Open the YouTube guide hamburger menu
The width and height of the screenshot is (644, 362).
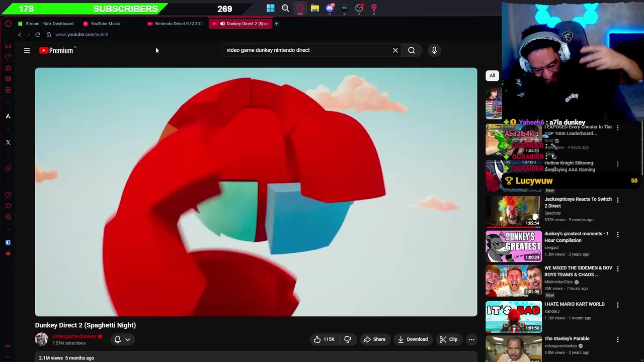pos(27,50)
